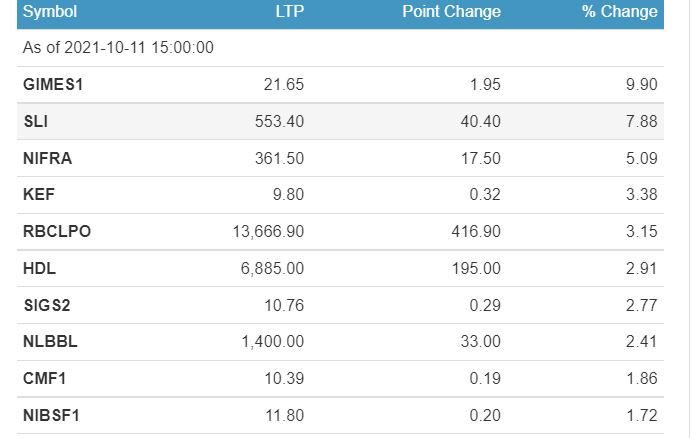
Task: Open the NIBSF1 symbol link
Action: (x=51, y=415)
